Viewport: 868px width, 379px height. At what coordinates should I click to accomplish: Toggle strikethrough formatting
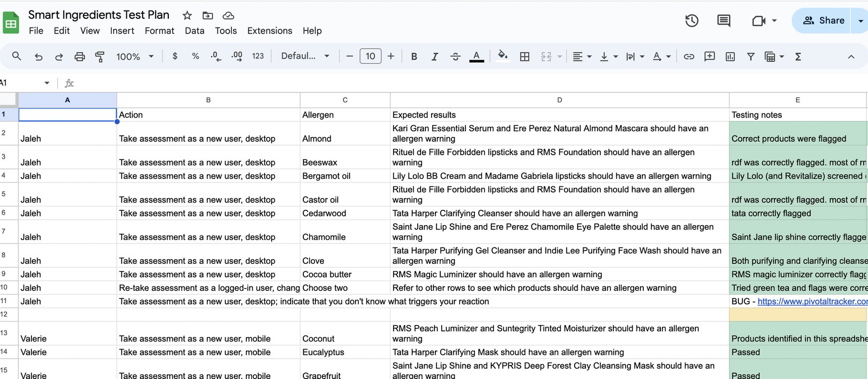point(455,56)
